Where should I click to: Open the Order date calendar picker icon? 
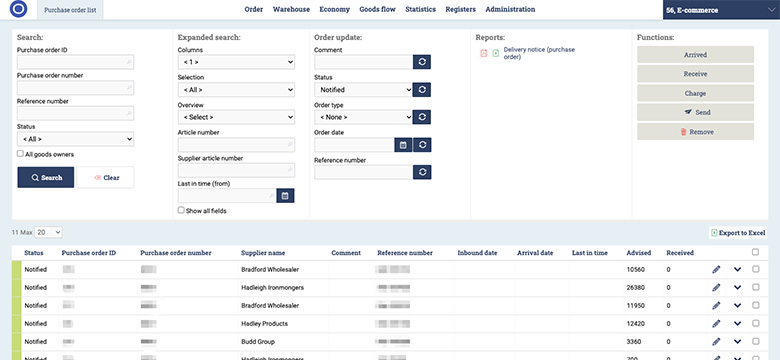point(403,145)
